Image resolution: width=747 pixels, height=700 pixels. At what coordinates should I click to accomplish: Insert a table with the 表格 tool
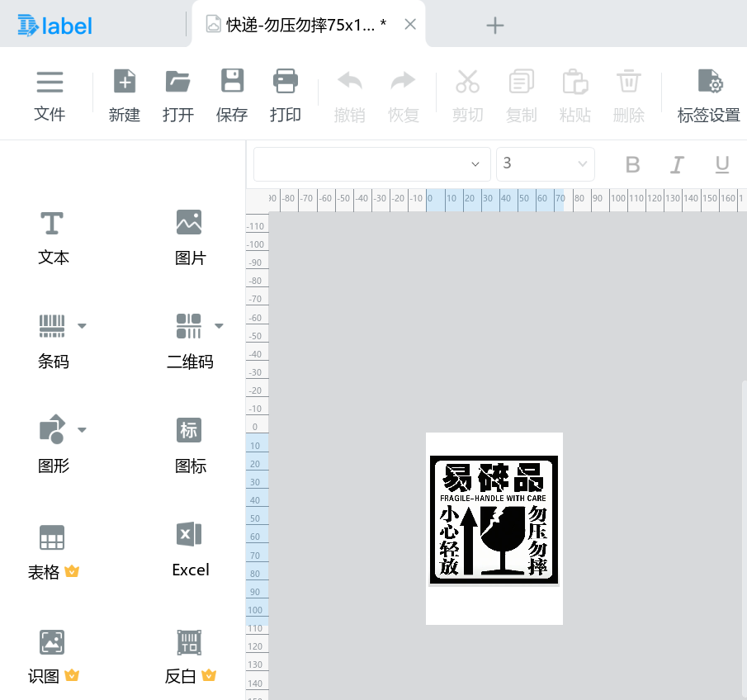[x=52, y=550]
